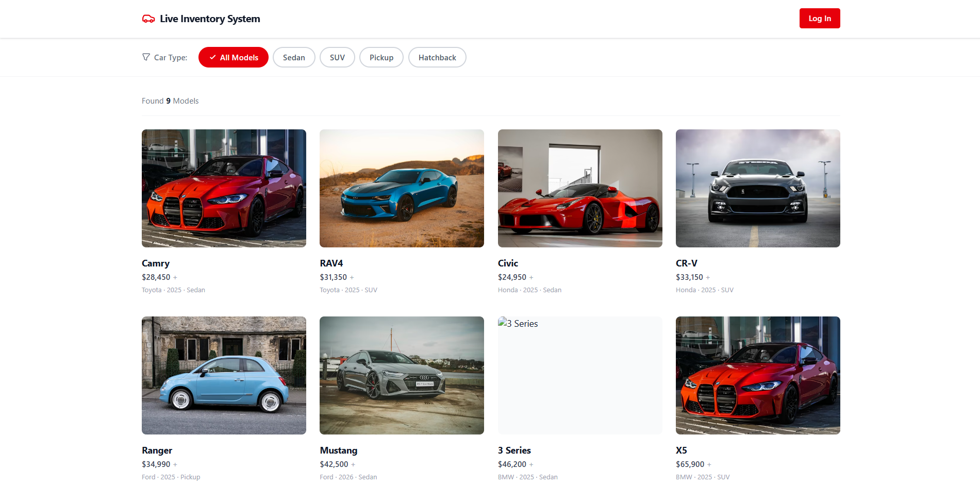Click the 'Ford · 2025 · Pickup' details line

point(171,477)
